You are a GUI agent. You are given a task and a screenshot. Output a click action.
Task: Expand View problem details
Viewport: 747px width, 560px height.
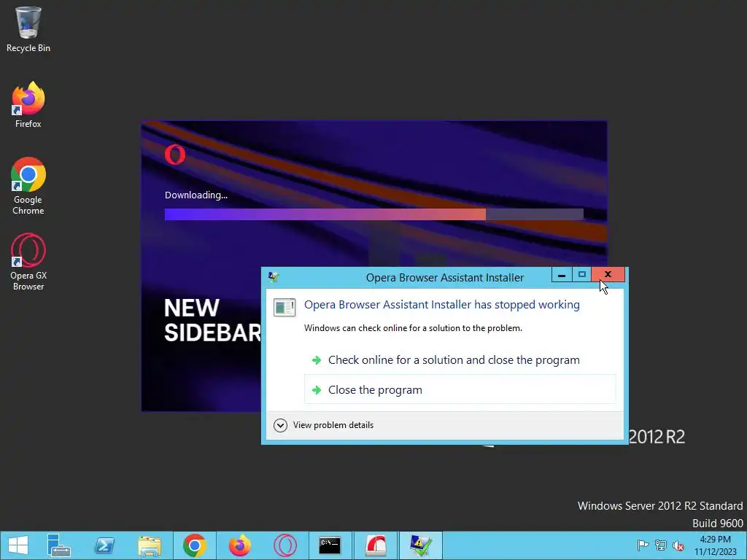click(x=324, y=425)
